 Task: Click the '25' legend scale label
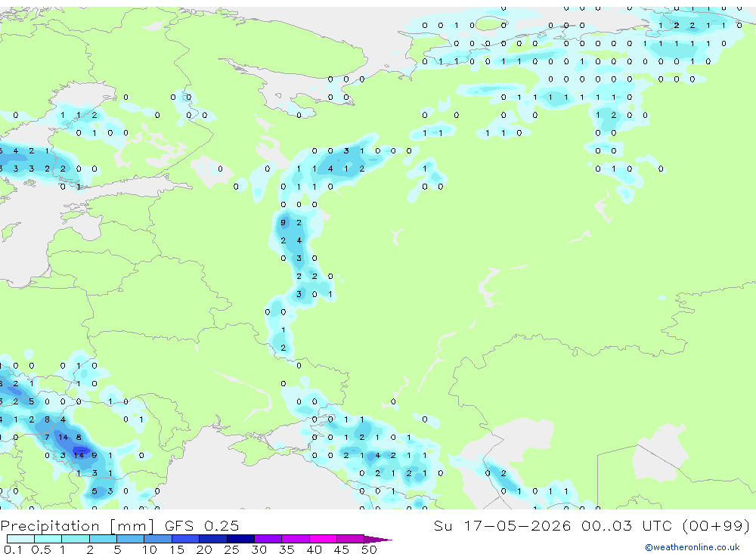(231, 549)
